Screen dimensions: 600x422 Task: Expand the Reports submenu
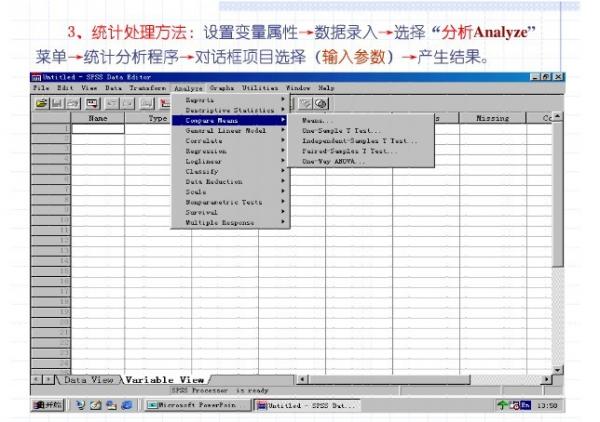[230, 100]
